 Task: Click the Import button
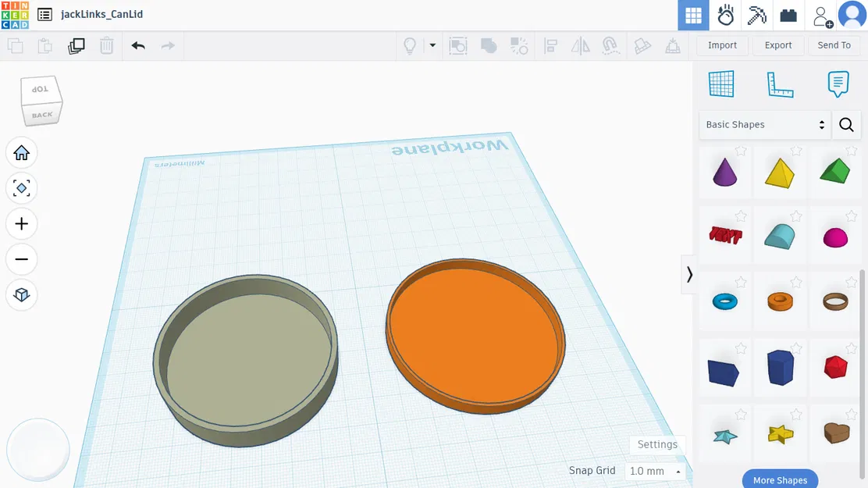[x=722, y=45]
